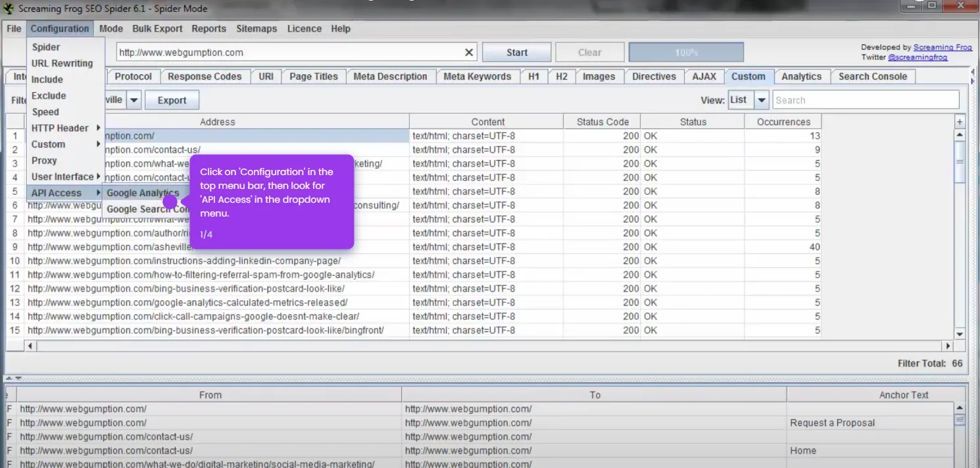The width and height of the screenshot is (980, 468).
Task: Choose Google Analytics from API Access submenu
Action: pos(143,193)
